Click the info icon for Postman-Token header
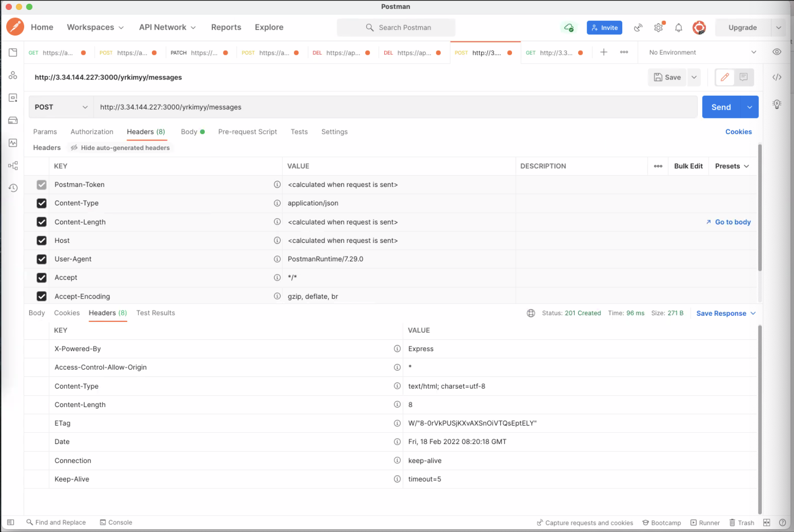 [x=277, y=185]
